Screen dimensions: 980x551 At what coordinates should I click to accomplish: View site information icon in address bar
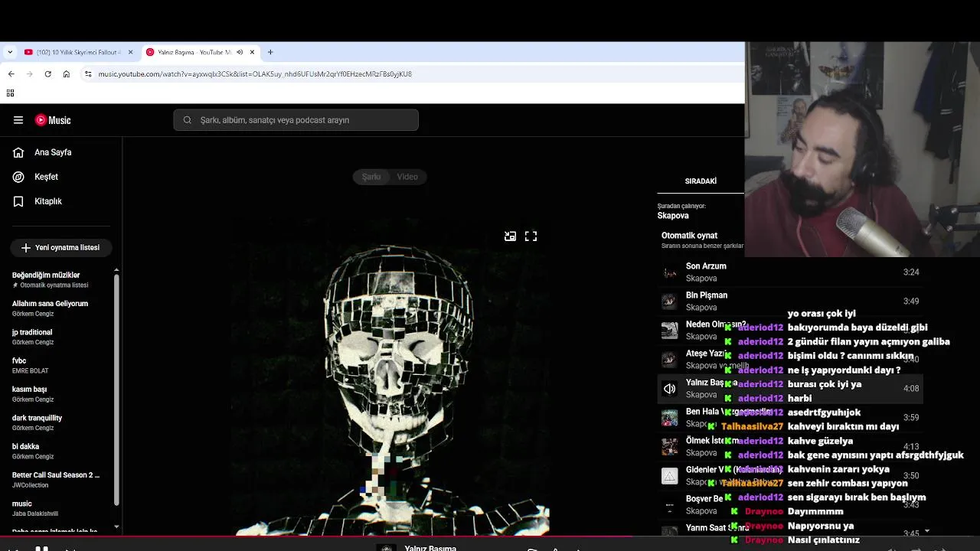[x=88, y=74]
